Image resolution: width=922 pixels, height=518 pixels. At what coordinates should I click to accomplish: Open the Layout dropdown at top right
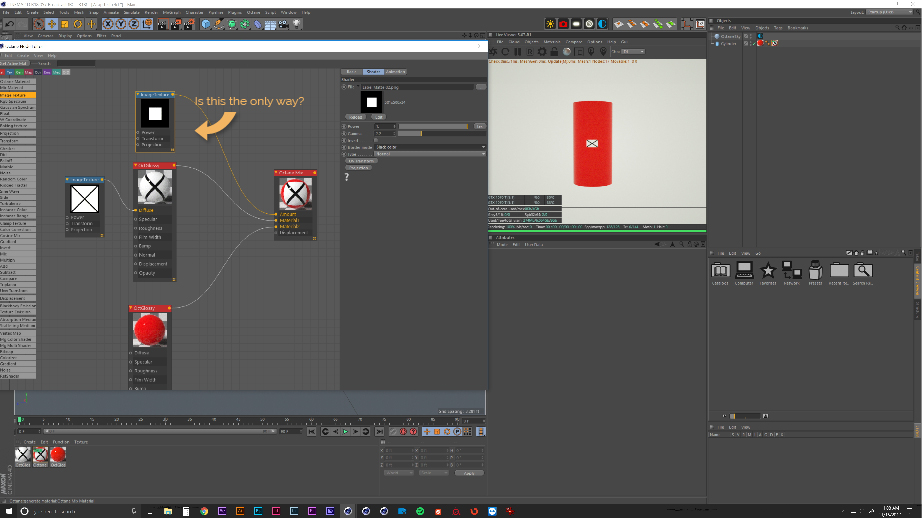890,12
